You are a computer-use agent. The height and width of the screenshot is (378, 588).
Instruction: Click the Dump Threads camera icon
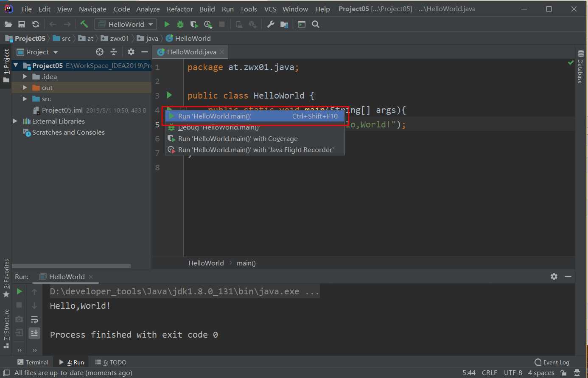(19, 319)
